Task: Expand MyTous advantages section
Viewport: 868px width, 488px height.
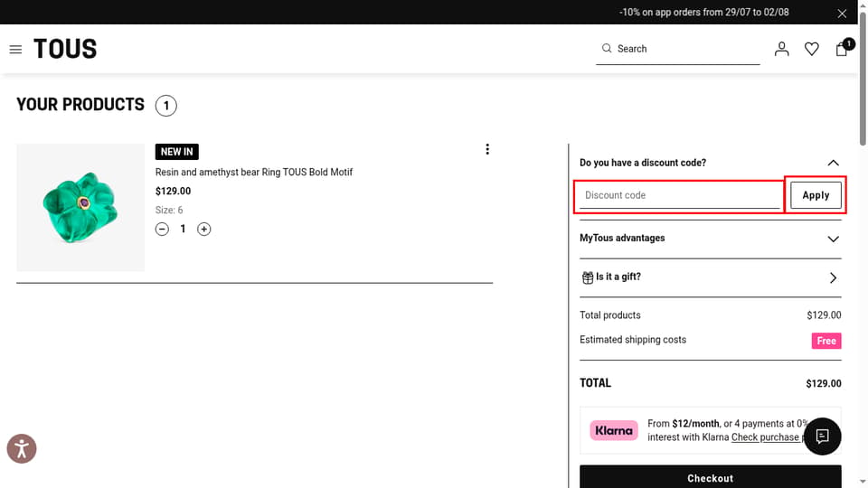Action: 711,239
